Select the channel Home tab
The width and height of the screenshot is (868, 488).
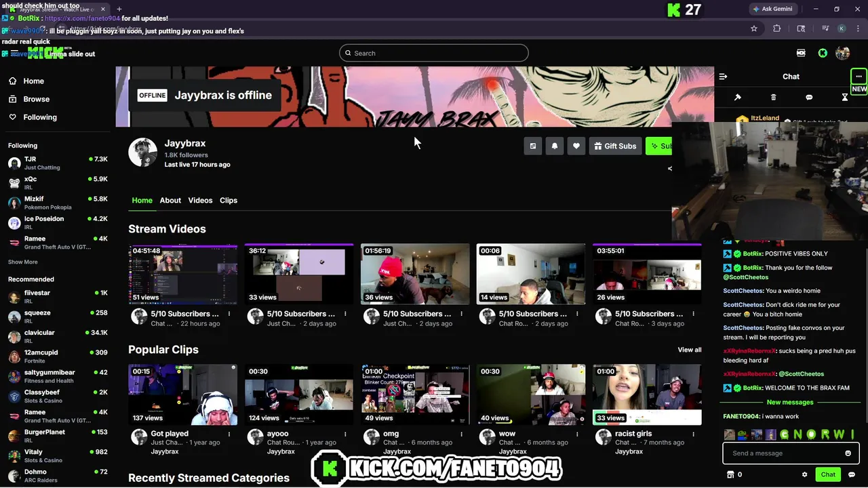(x=142, y=201)
